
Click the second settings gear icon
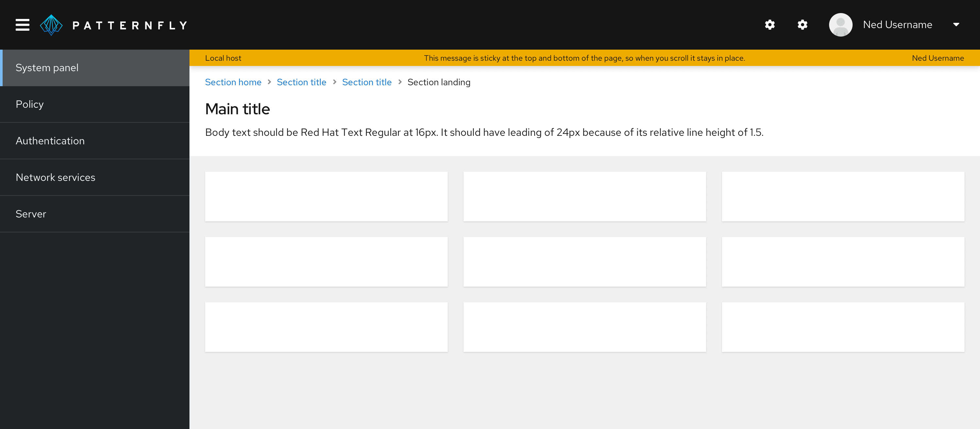click(802, 24)
